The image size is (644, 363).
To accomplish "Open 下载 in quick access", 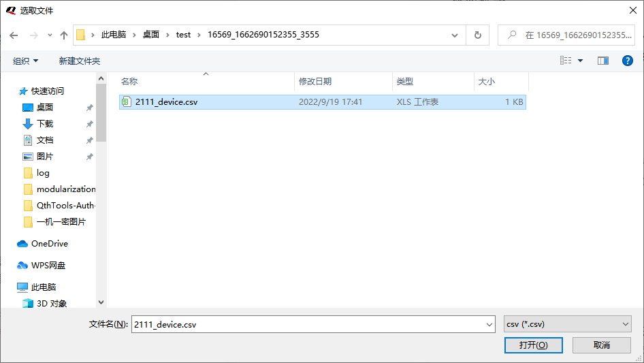I will pos(38,124).
